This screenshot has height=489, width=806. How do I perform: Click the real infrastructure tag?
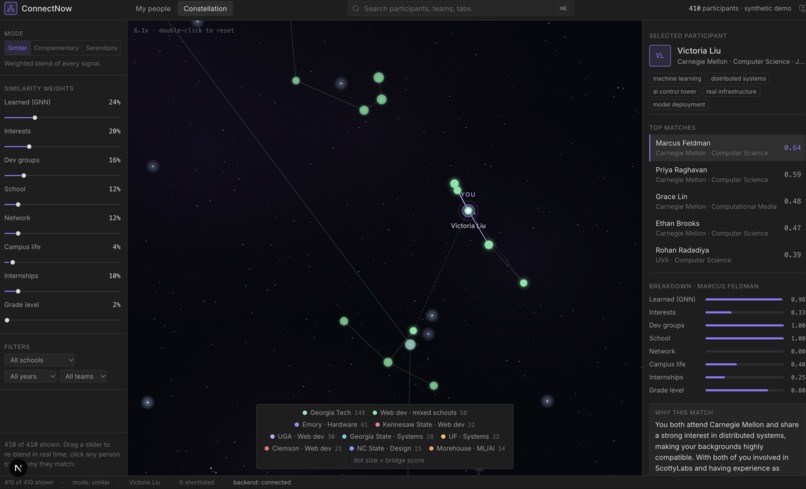731,92
